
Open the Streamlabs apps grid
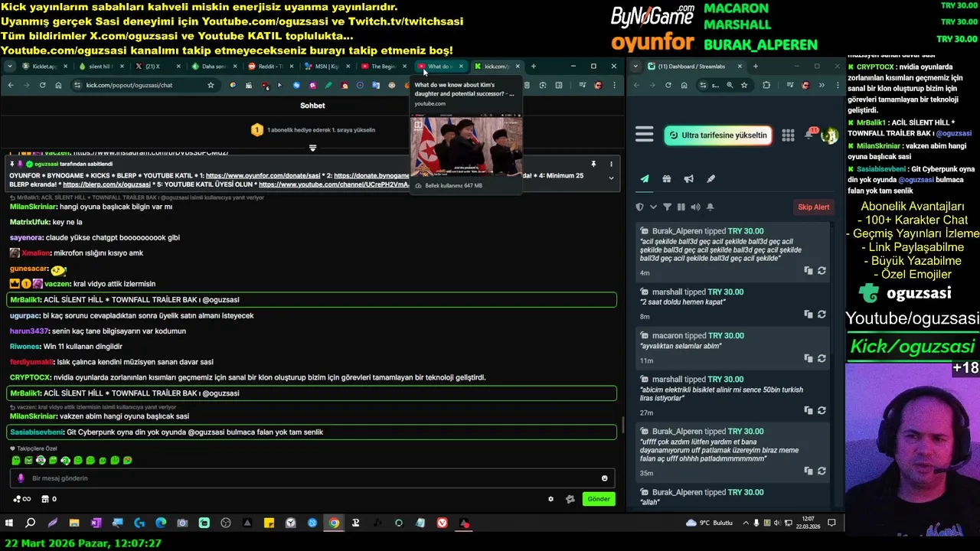pos(788,135)
